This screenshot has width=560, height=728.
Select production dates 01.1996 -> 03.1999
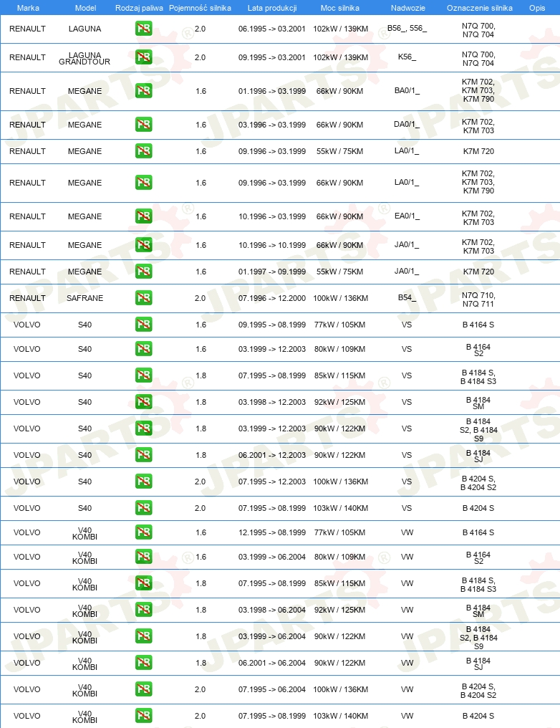pos(272,91)
